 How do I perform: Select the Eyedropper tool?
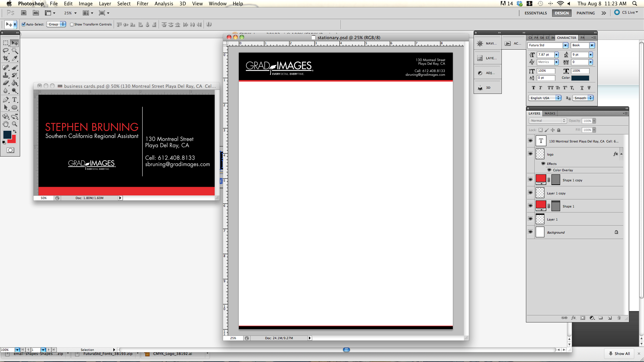coord(14,58)
